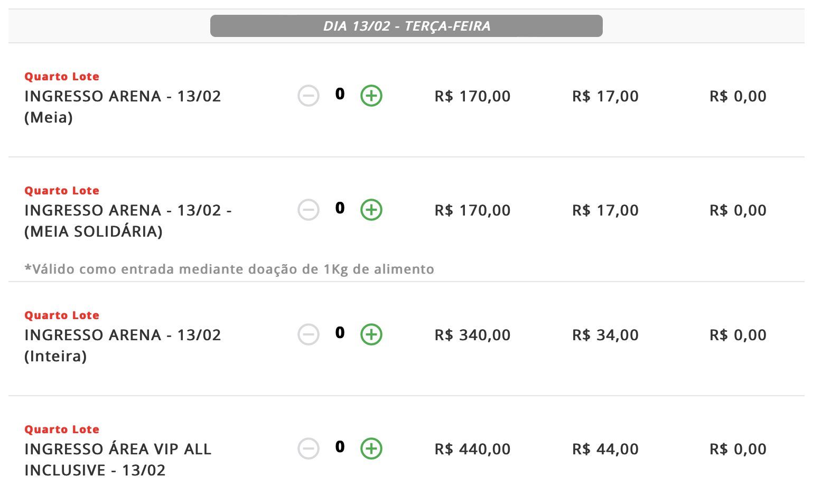Increase quantity of Ingresso Arena Meia ticket
This screenshot has width=821, height=504.
tap(371, 96)
